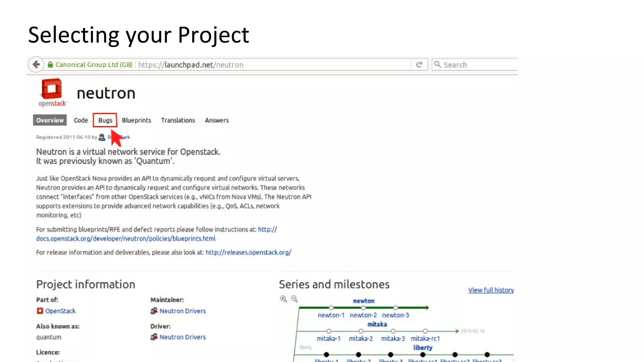
Task: Follow the OpenStack link under Part of
Action: tap(60, 311)
